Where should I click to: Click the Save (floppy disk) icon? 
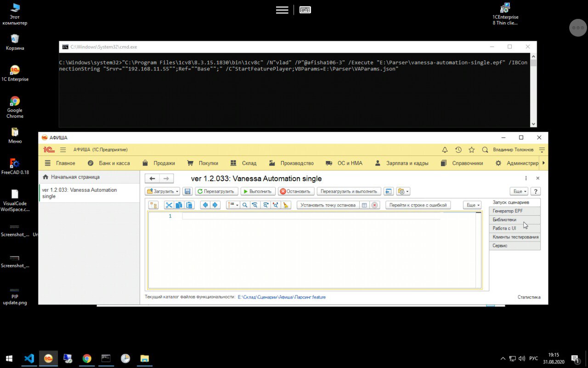187,191
